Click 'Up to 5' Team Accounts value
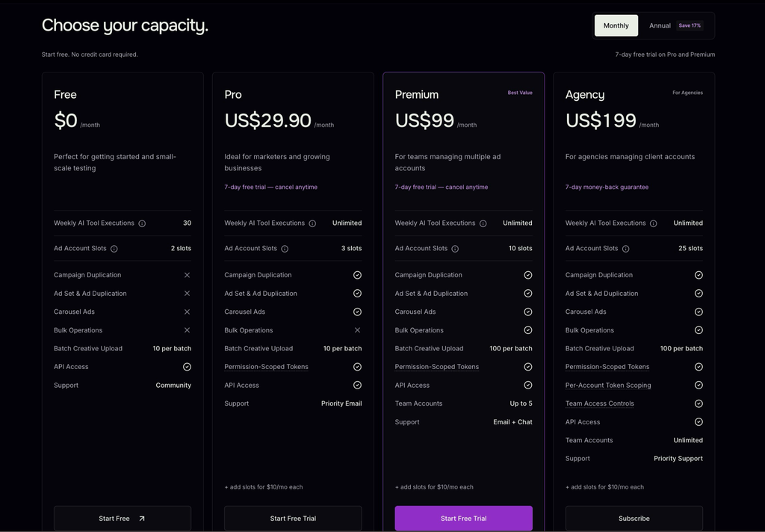Image resolution: width=765 pixels, height=532 pixels. click(521, 403)
